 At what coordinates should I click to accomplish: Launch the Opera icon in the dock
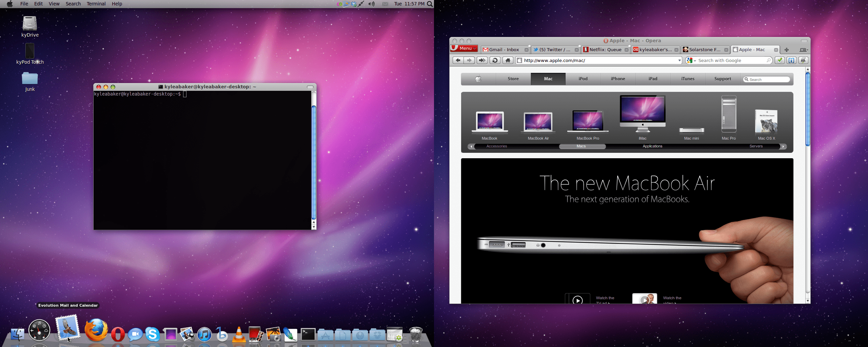pos(118,334)
